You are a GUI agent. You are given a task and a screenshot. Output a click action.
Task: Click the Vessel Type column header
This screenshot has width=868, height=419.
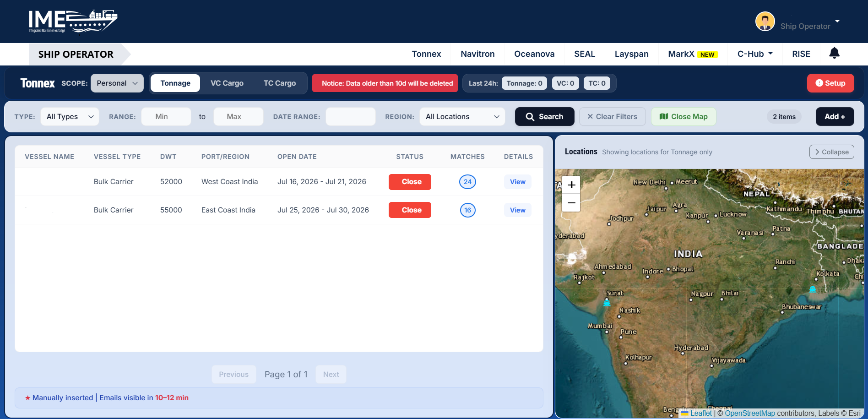[117, 157]
